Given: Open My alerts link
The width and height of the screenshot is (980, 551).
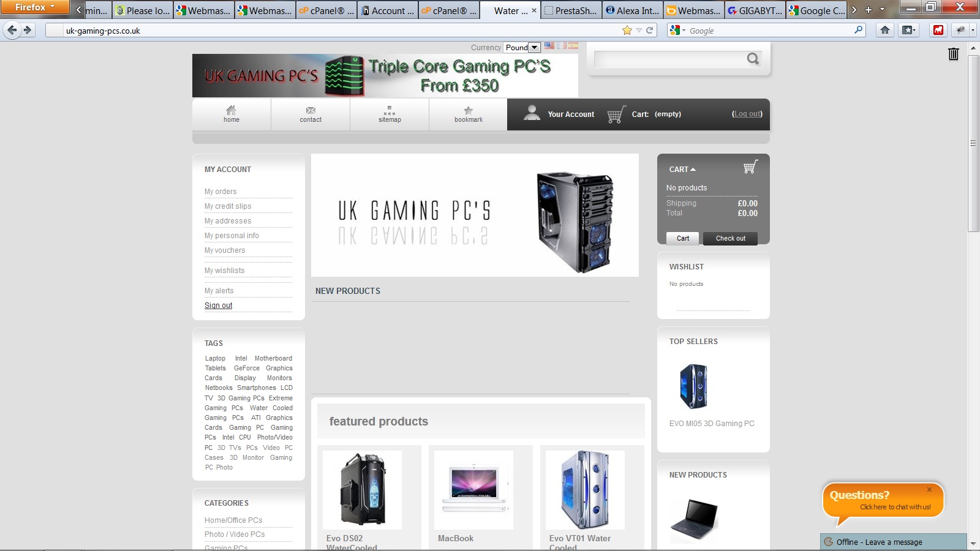Looking at the screenshot, I should [x=219, y=291].
